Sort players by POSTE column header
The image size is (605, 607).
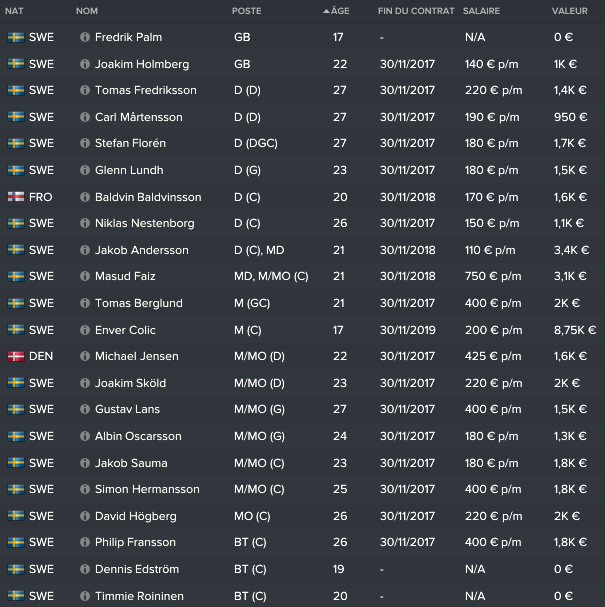[247, 11]
